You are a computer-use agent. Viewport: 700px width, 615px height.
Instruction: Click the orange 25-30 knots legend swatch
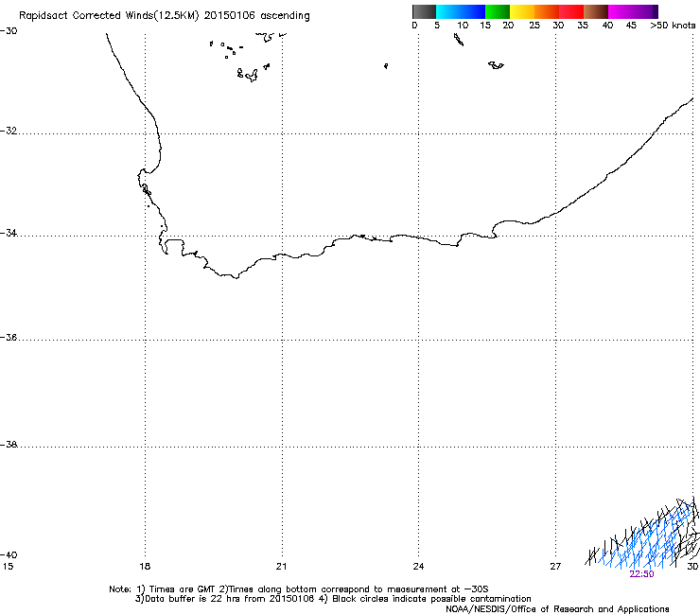547,11
